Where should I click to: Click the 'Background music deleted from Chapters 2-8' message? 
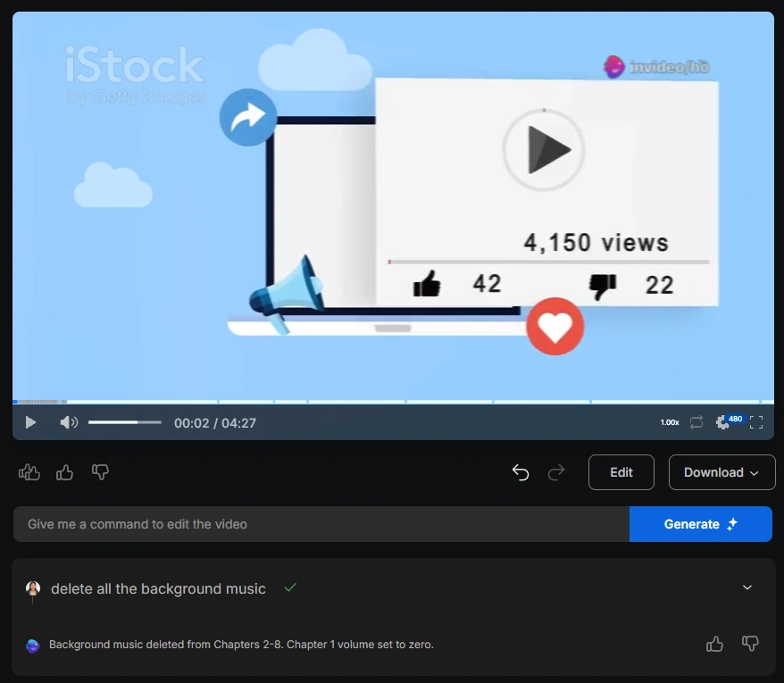pos(241,645)
